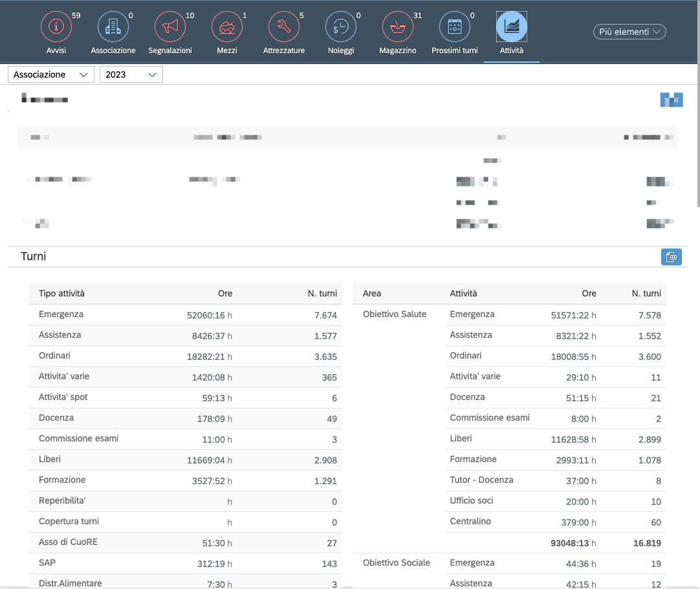This screenshot has height=589, width=700.
Task: Click the Noleggi rentals icon
Action: pyautogui.click(x=341, y=27)
